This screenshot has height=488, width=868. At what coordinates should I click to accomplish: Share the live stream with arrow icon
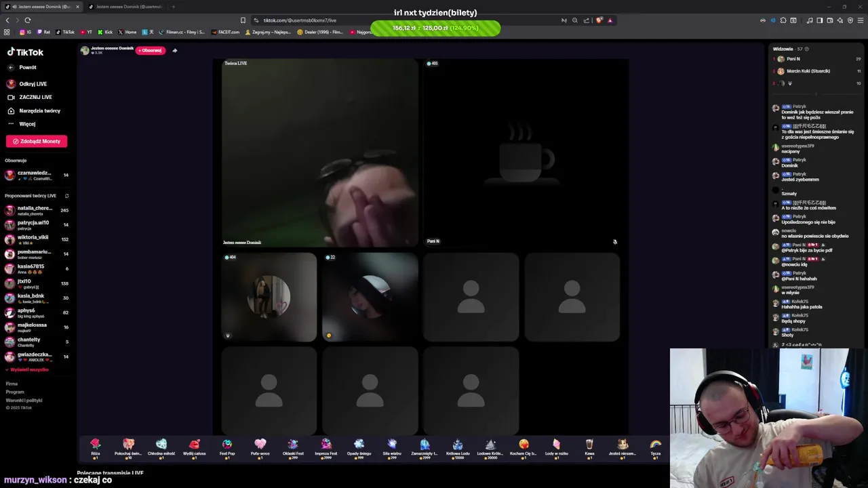pos(174,50)
